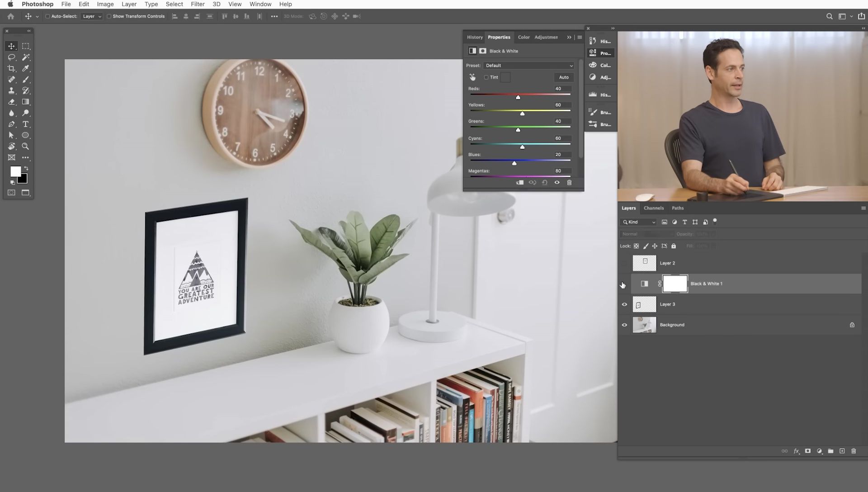
Task: Open the Kind filter dropdown
Action: [638, 222]
